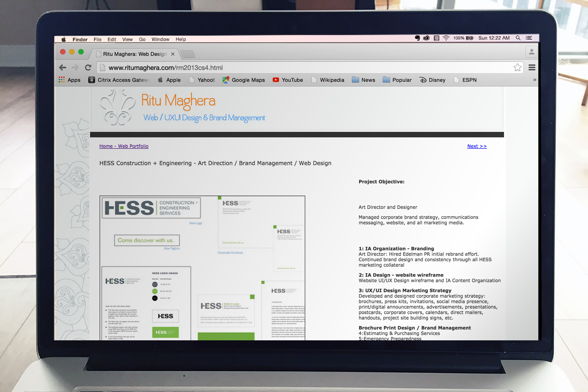Open the Help menu

[181, 39]
